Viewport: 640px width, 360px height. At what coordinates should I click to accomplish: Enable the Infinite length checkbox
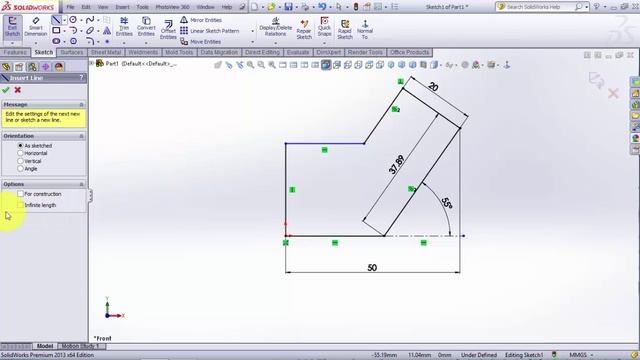click(20, 205)
